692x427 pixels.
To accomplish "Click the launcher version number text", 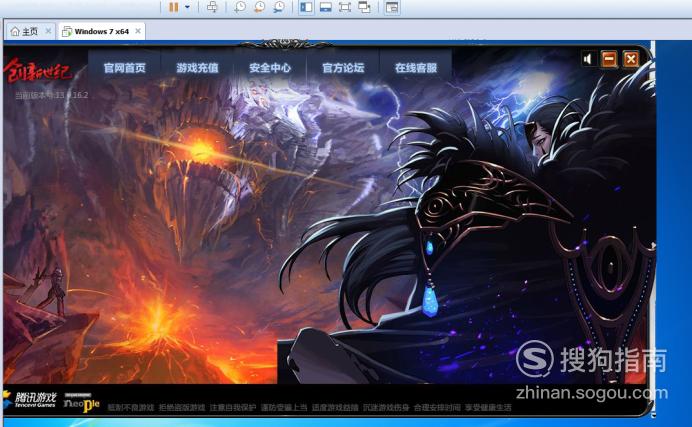I will click(52, 95).
